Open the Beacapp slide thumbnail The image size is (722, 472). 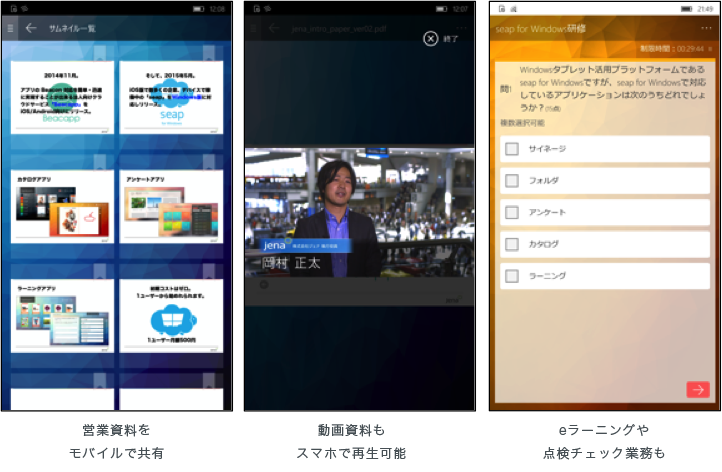coord(62,97)
